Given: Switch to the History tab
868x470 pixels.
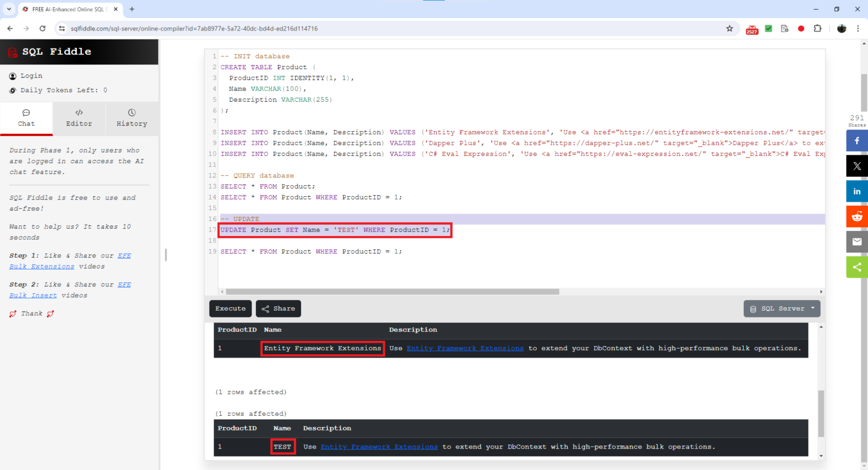Looking at the screenshot, I should click(x=132, y=119).
